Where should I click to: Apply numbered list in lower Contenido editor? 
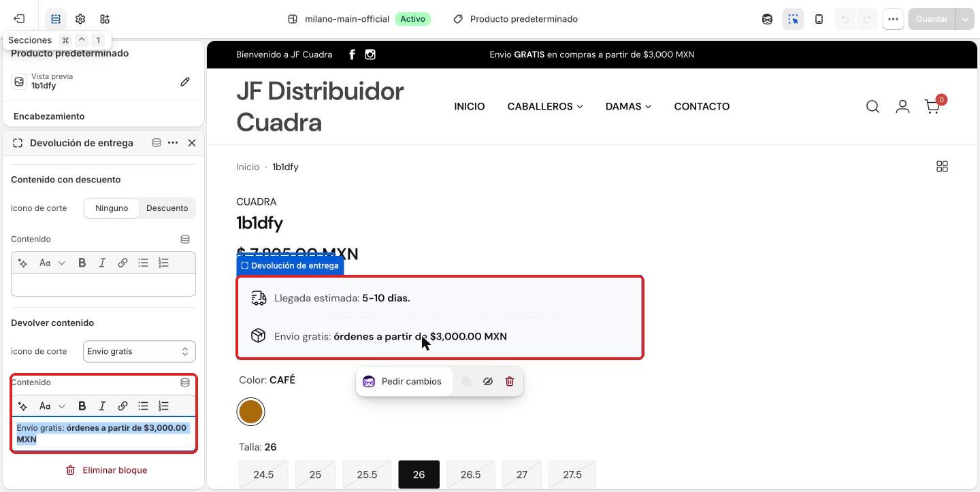point(163,406)
